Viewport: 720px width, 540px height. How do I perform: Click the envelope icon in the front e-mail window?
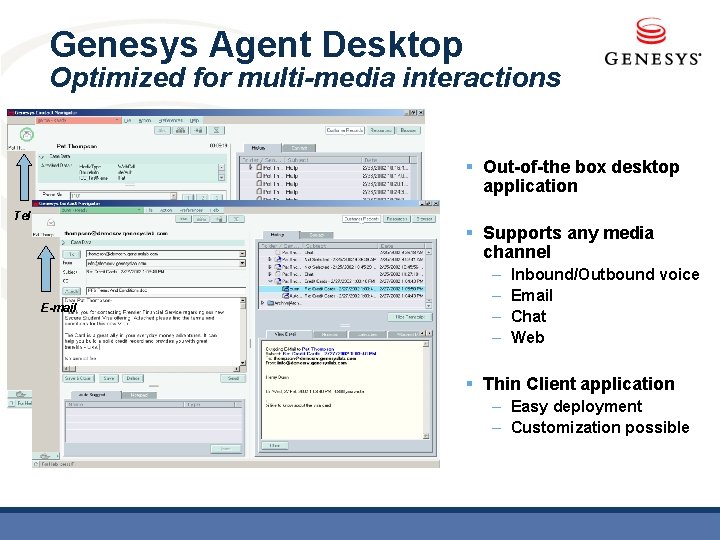51,223
